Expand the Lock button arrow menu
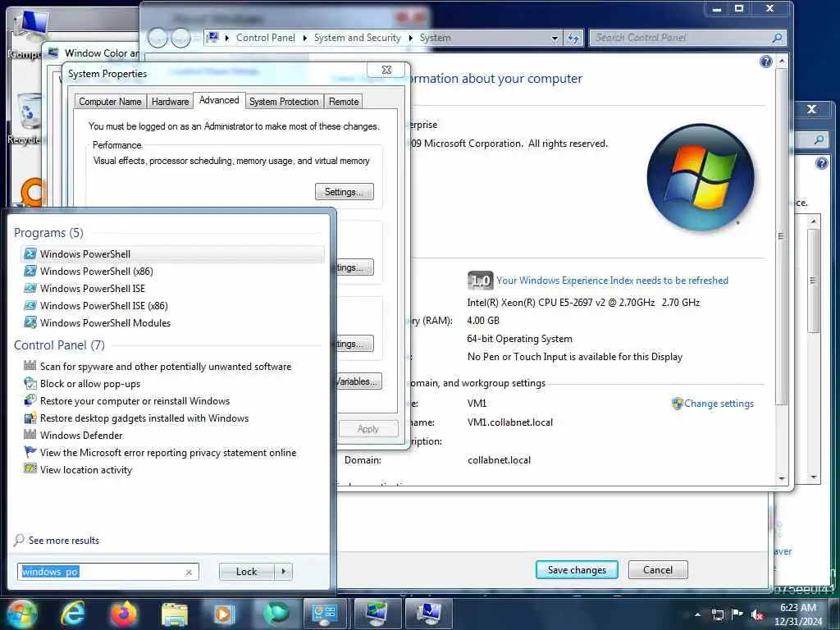The width and height of the screenshot is (840, 630). (283, 572)
